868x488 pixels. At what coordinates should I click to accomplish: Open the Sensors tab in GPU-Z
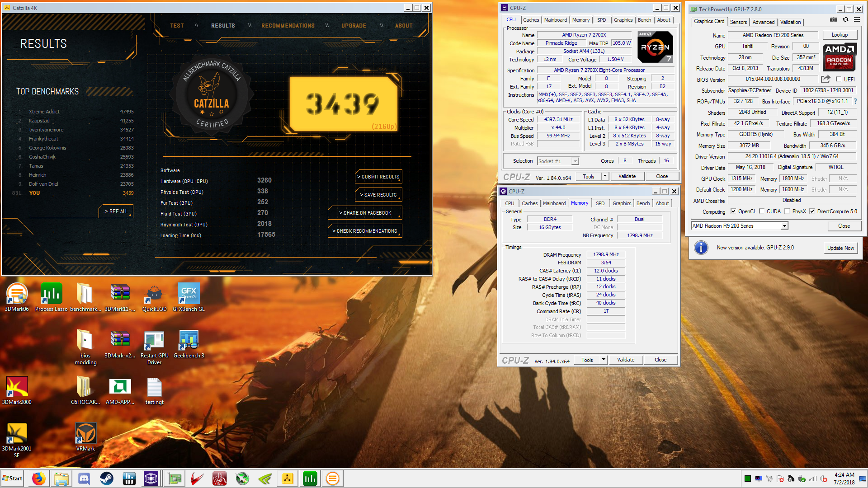point(738,22)
